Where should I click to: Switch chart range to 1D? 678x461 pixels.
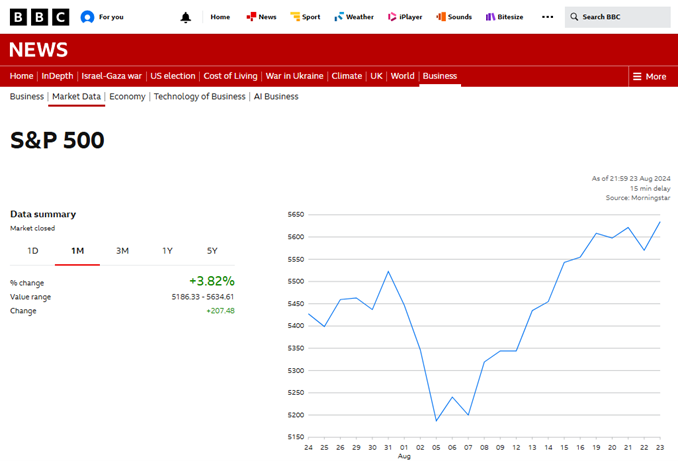32,251
